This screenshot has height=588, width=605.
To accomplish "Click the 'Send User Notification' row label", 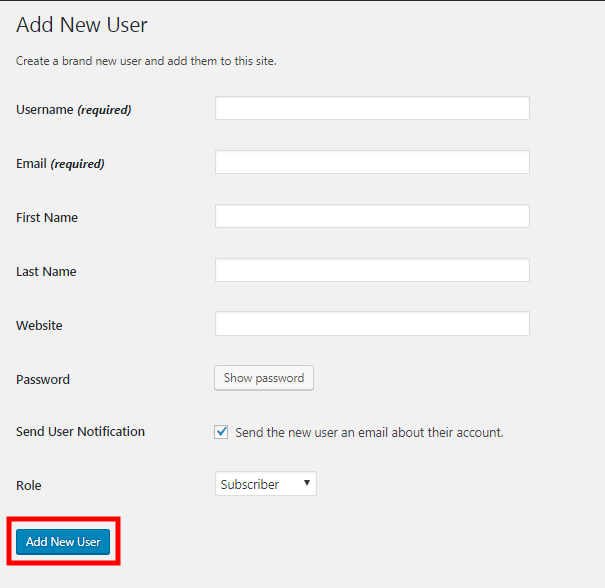I will click(x=80, y=432).
